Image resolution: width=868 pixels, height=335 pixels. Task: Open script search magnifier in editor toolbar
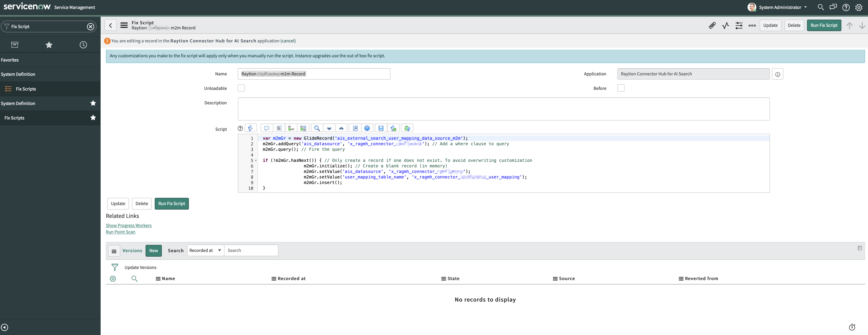pyautogui.click(x=317, y=128)
